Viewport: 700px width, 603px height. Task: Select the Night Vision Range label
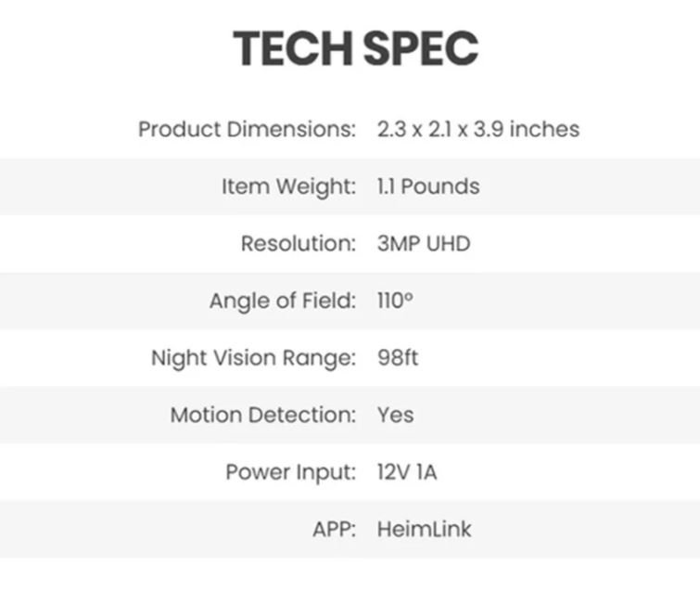[x=253, y=358]
